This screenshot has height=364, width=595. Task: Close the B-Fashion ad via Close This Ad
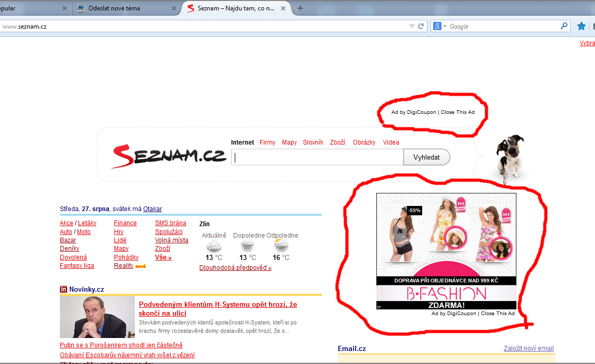pos(498,314)
